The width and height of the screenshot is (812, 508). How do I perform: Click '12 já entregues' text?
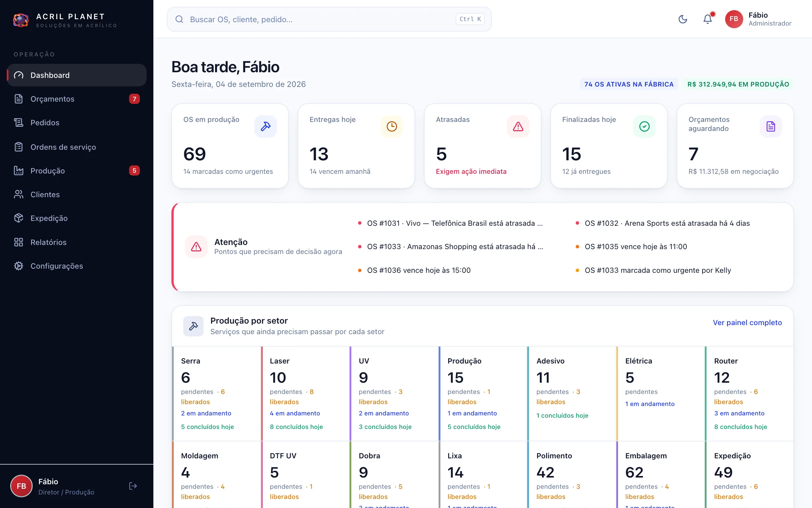(586, 171)
